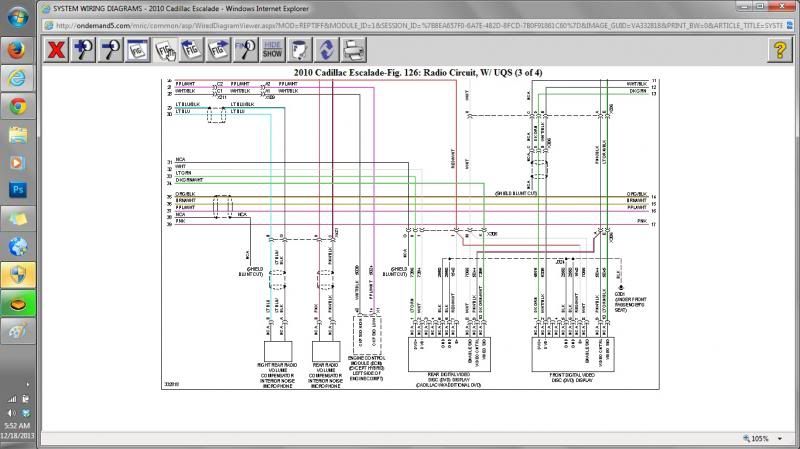This screenshot has height=449, width=800.
Task: Show hidden tray icons arrow
Action: [x=28, y=384]
